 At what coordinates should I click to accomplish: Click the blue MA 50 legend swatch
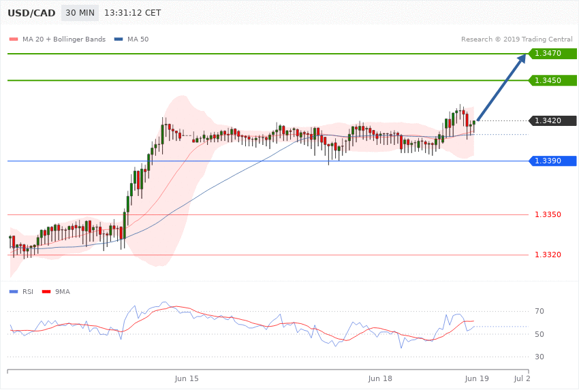119,39
